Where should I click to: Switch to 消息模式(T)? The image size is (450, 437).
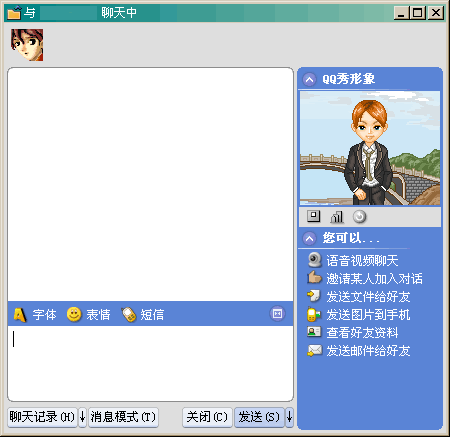(123, 417)
